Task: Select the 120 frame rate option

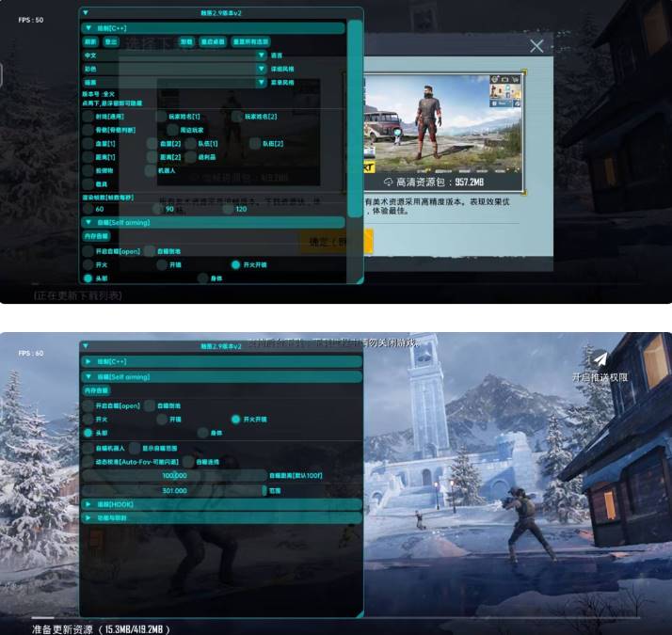Action: [229, 209]
